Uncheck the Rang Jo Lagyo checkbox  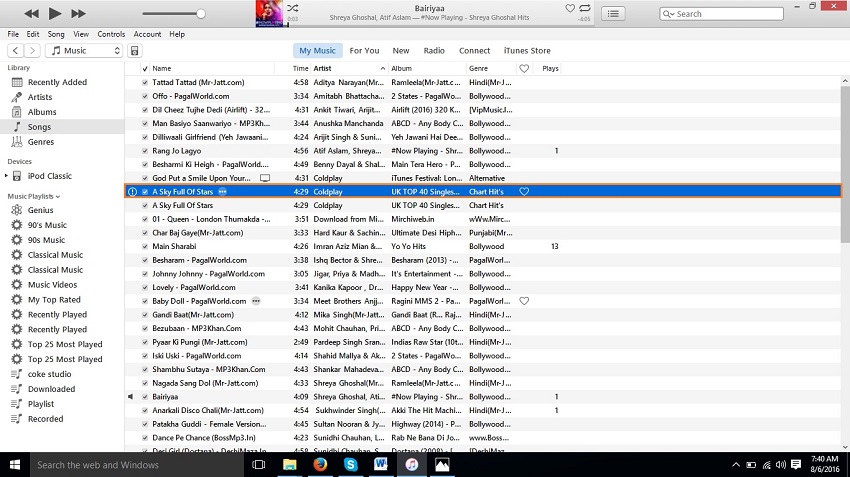point(145,150)
